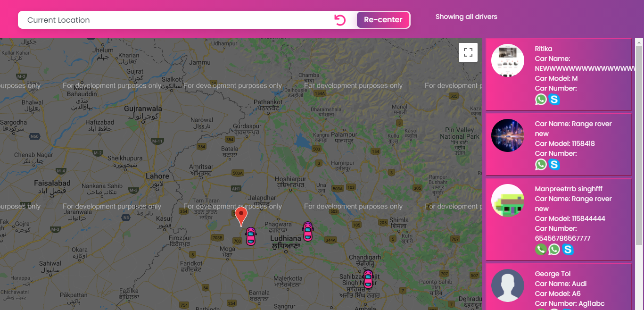644x310 pixels.
Task: Click the WhatsApp icon on Ritika's card
Action: click(x=541, y=100)
